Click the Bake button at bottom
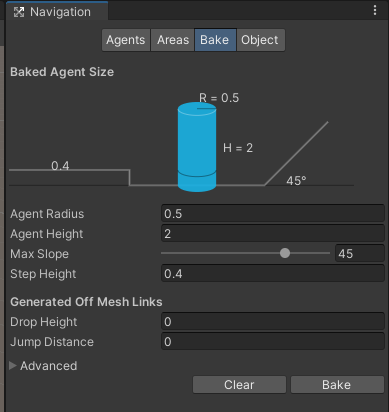The image size is (389, 412). [x=337, y=385]
